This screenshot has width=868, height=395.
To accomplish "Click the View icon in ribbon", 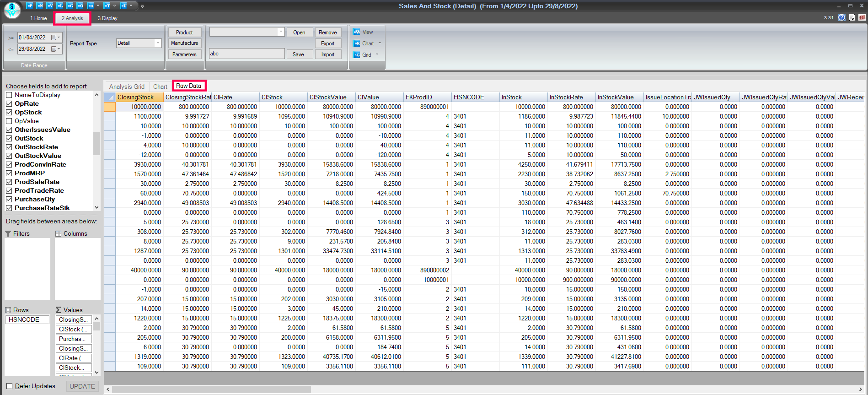I will click(357, 32).
